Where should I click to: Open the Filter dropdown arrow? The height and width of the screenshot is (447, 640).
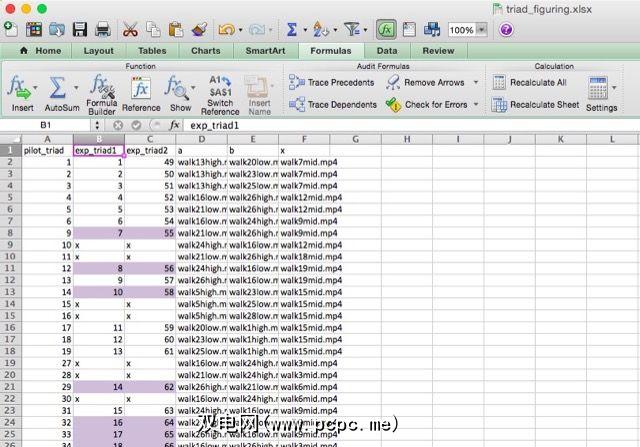[x=365, y=30]
